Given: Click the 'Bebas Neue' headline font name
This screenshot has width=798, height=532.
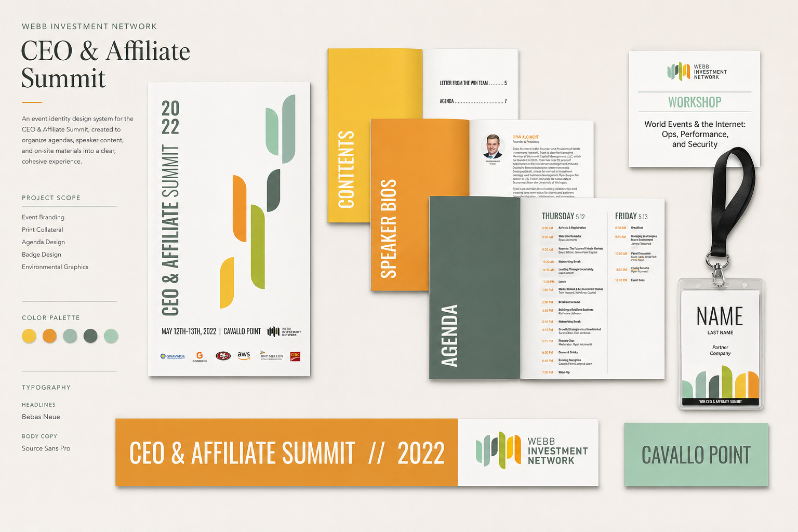Looking at the screenshot, I should 41,417.
